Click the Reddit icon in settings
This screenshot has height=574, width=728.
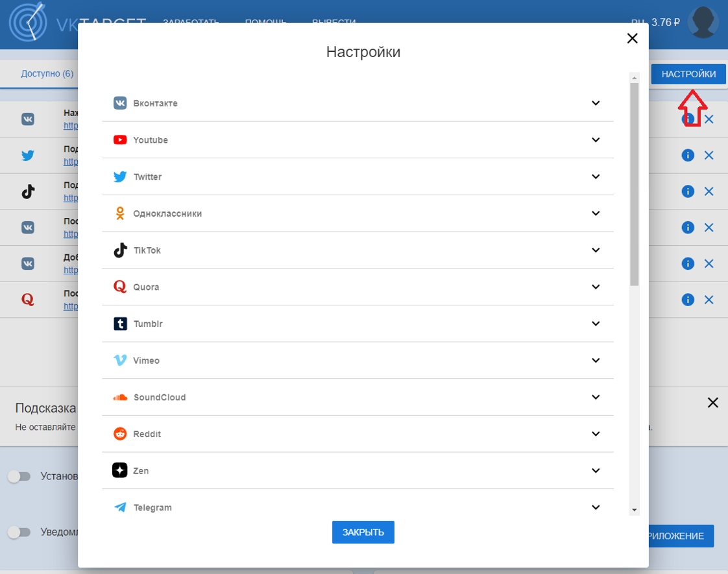coord(120,434)
